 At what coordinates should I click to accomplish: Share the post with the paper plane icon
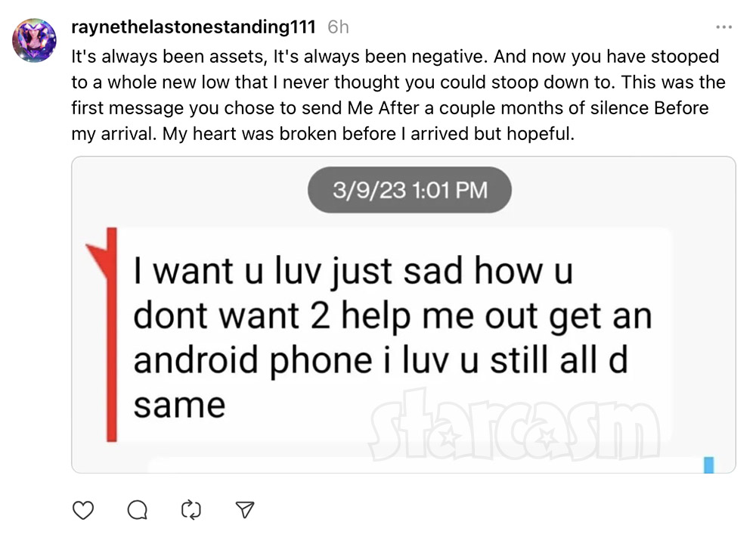244,510
